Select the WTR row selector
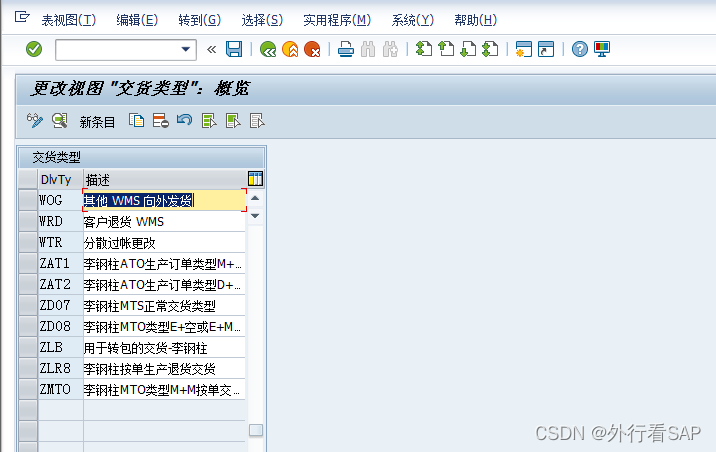 point(28,242)
